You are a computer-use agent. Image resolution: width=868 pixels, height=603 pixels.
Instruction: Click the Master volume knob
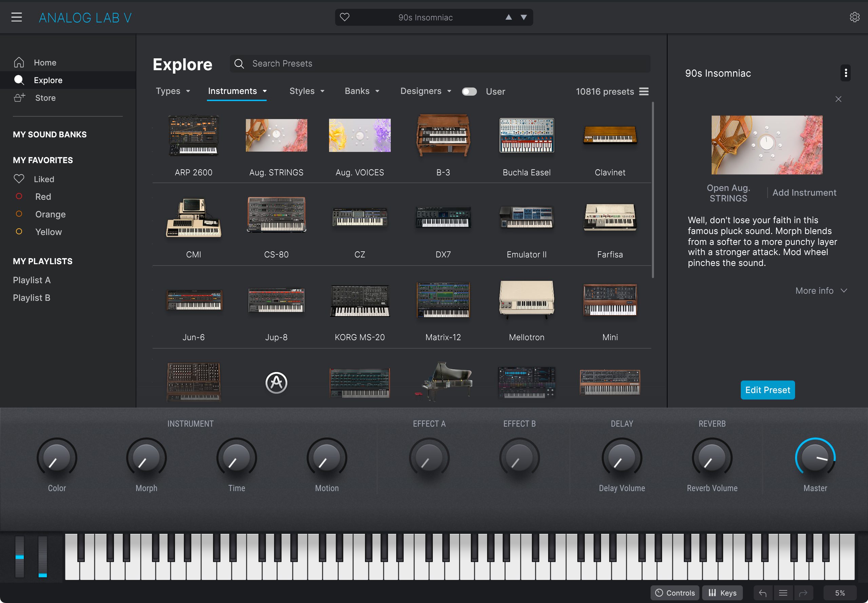click(815, 457)
